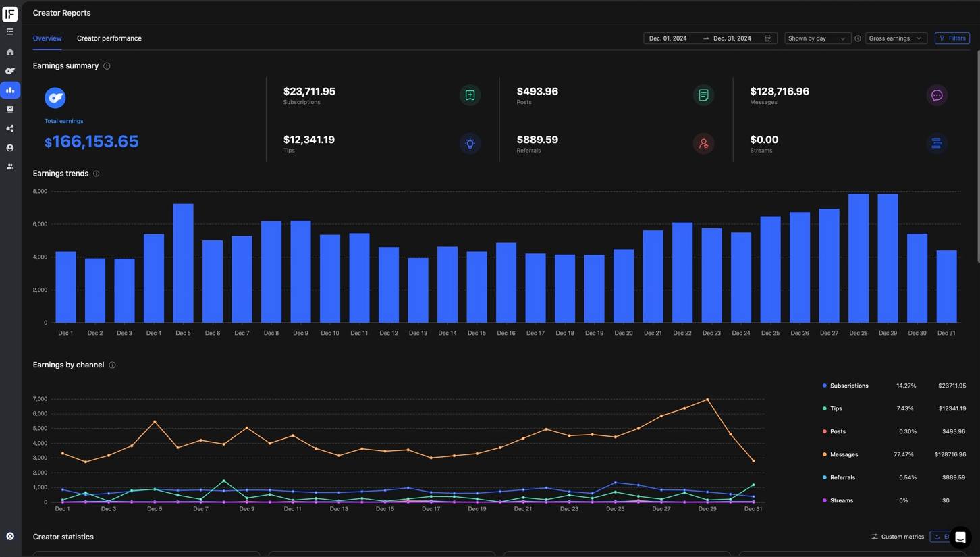
Task: Click the $493.96 Posts amount
Action: pyautogui.click(x=537, y=91)
